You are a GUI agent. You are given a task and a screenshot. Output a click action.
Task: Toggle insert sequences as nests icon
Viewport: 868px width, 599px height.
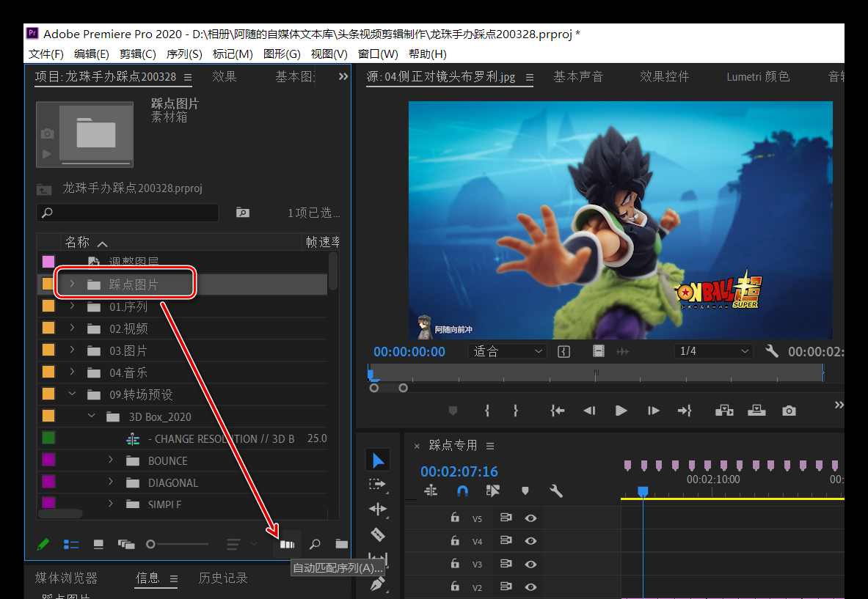tap(430, 490)
